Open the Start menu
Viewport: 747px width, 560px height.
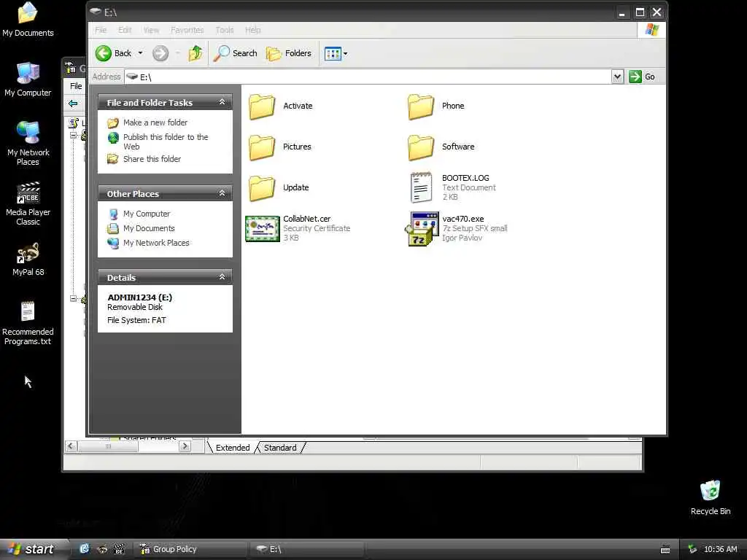tap(32, 549)
